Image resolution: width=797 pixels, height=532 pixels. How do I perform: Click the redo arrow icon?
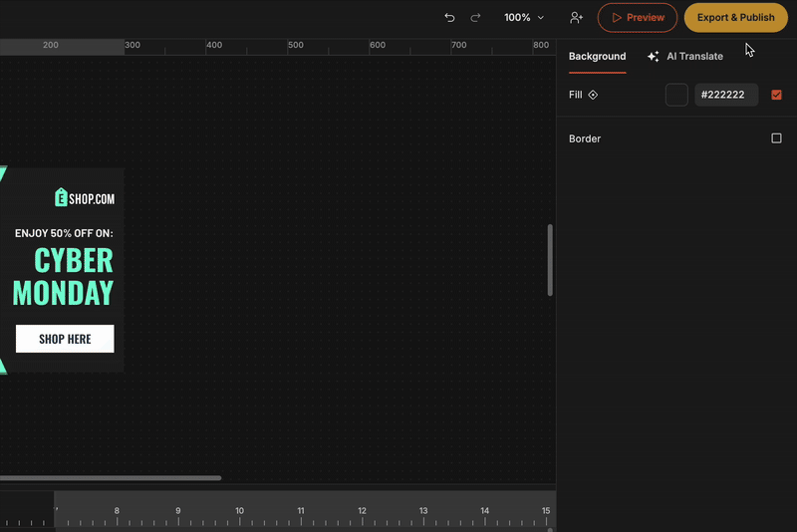[x=475, y=18]
